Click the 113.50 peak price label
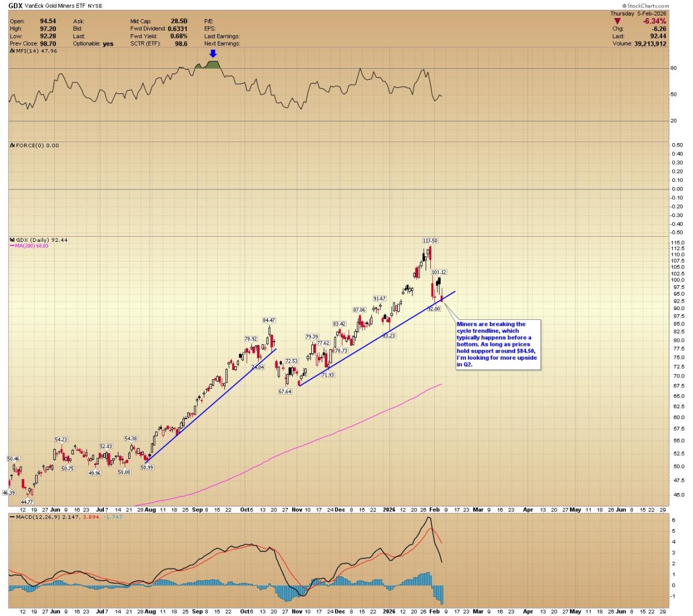Image resolution: width=693 pixels, height=616 pixels. pyautogui.click(x=430, y=240)
